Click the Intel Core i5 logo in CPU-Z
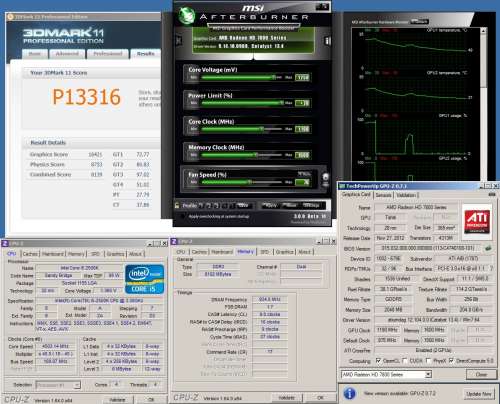The image size is (500, 404). (145, 279)
